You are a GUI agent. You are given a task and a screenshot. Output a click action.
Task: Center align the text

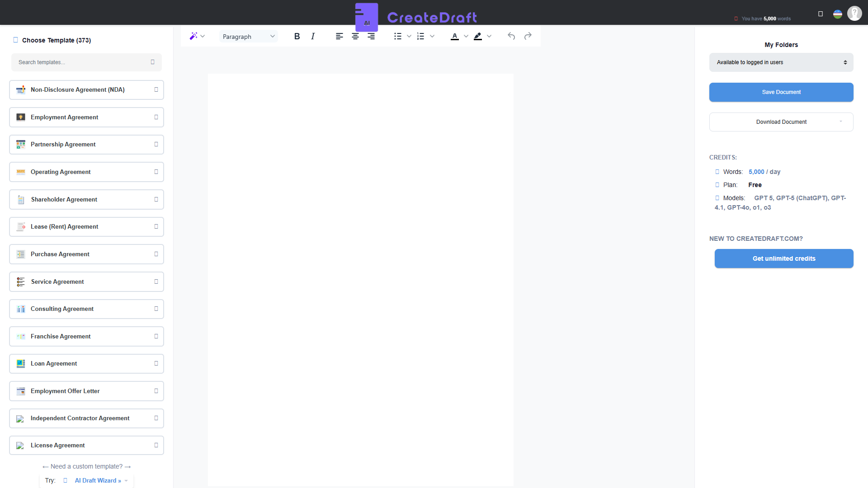[x=355, y=36]
